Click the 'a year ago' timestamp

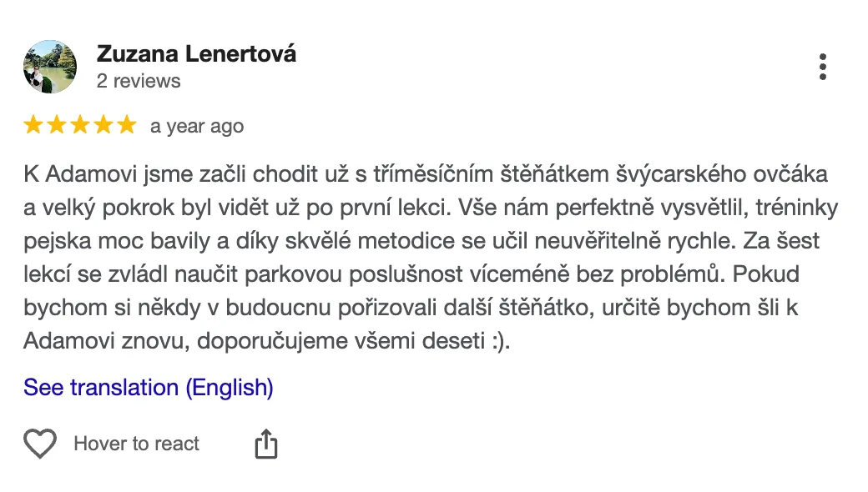pyautogui.click(x=197, y=127)
